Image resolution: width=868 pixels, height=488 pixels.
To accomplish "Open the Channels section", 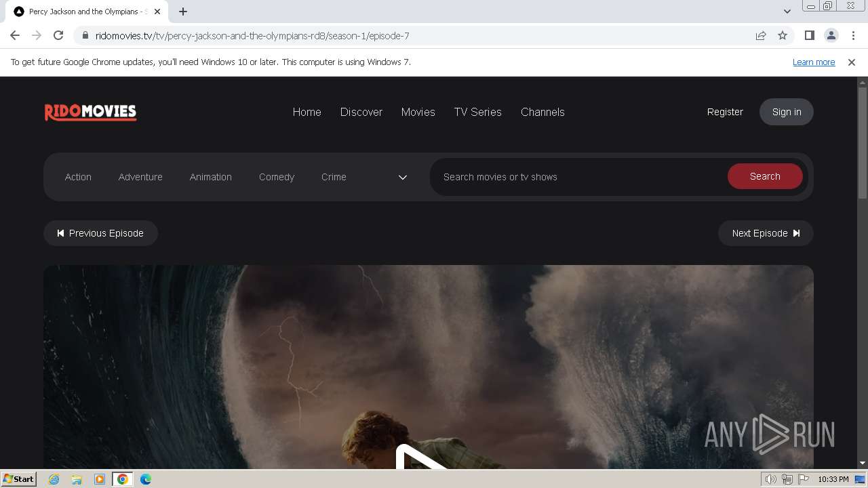I will pos(542,112).
